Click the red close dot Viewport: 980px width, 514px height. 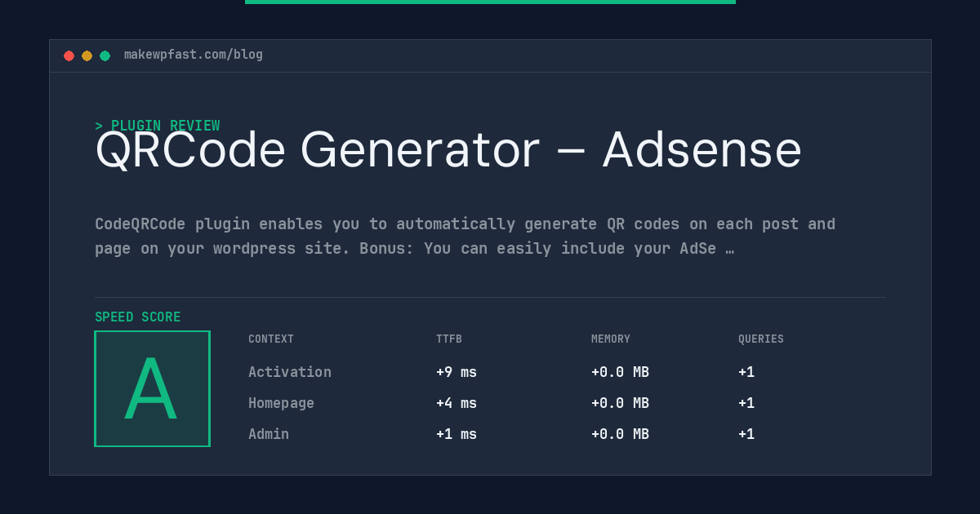(69, 55)
